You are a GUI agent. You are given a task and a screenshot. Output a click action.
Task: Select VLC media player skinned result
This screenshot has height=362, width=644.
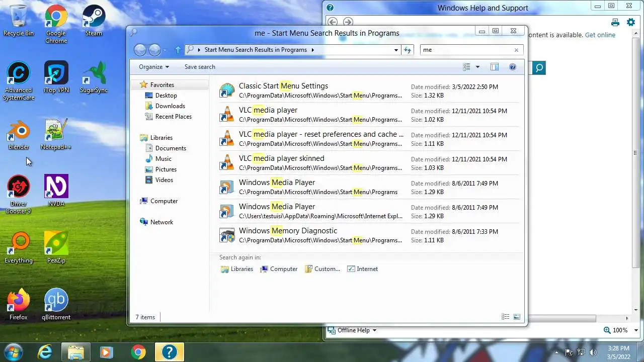368,163
